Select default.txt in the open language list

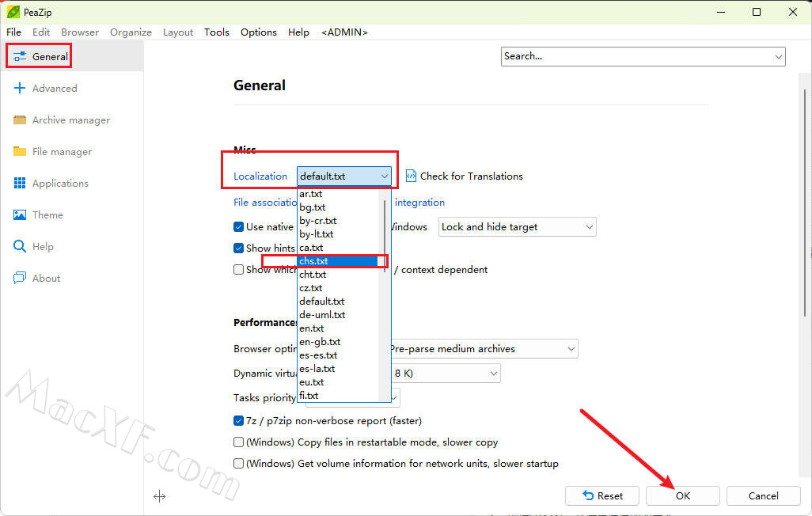[338, 302]
